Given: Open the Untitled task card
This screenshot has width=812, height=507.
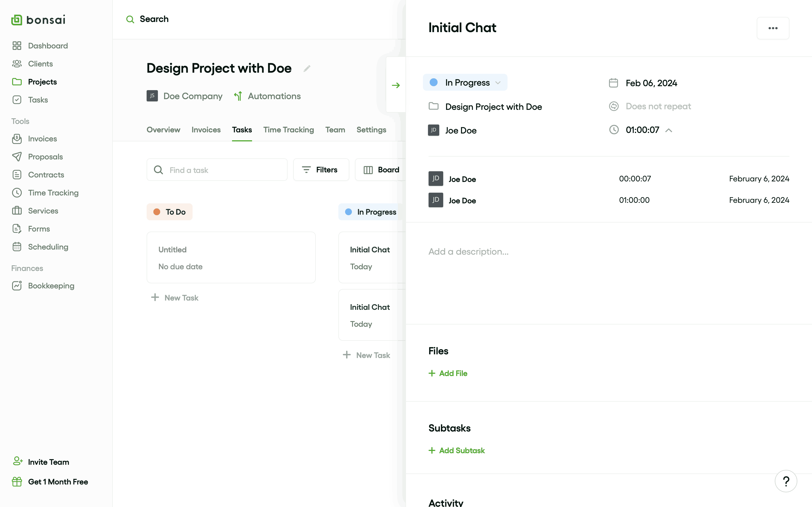Looking at the screenshot, I should (x=231, y=257).
